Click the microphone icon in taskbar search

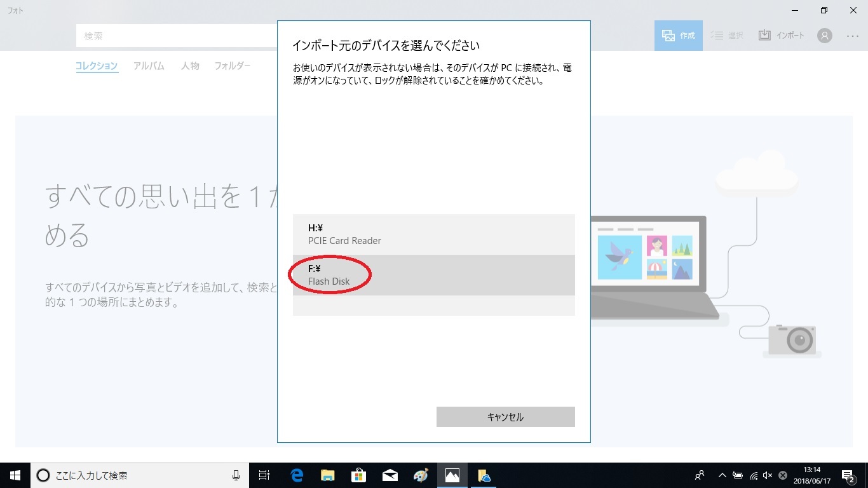tap(236, 475)
